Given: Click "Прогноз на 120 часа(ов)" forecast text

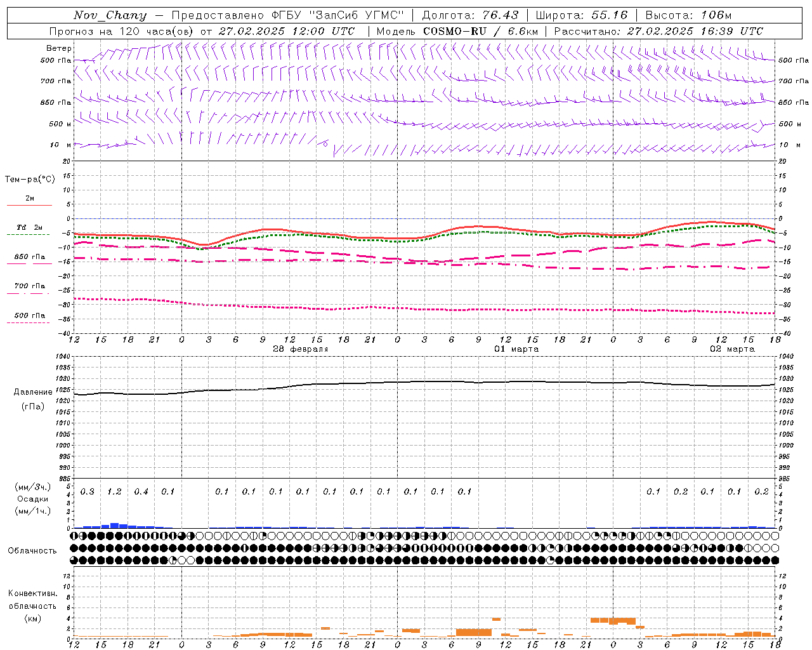Looking at the screenshot, I should pos(121,31).
